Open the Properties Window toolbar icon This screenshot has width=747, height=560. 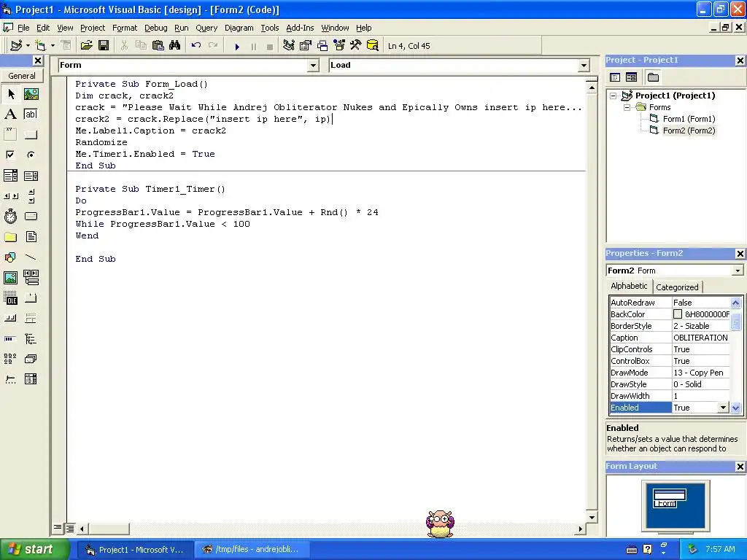click(306, 46)
